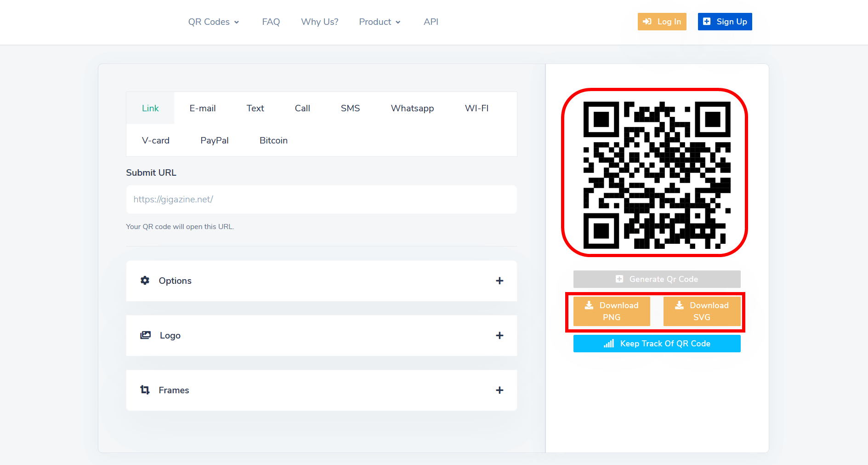This screenshot has height=465, width=868.
Task: Download the QR code as SVG
Action: click(702, 311)
